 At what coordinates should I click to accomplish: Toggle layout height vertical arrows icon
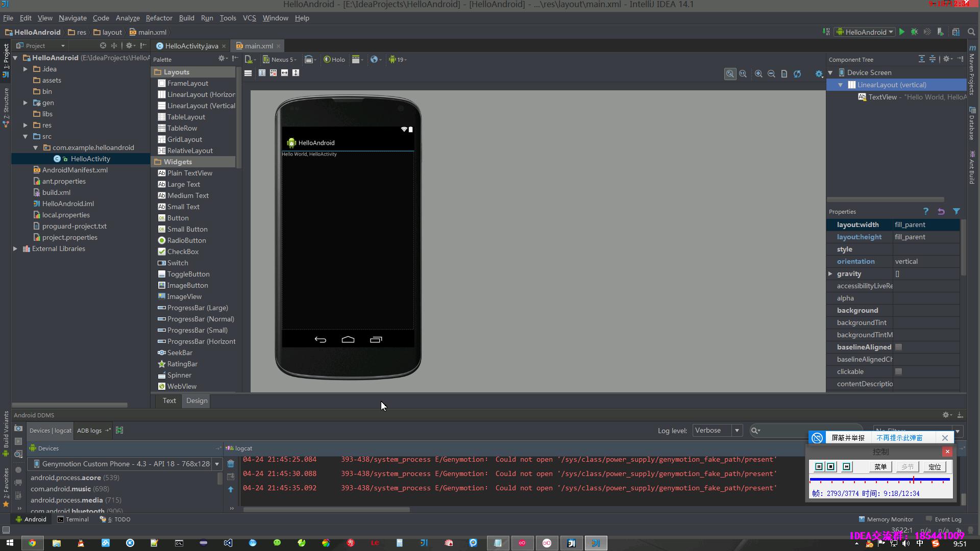point(296,73)
